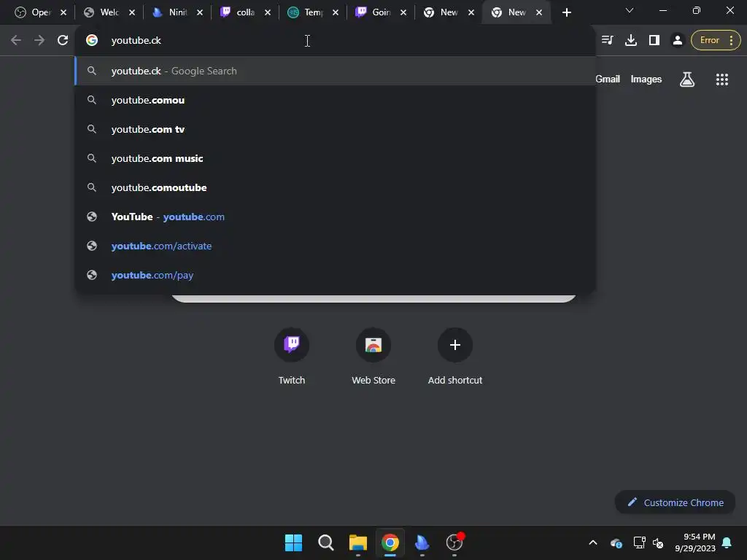Open the network status tray icon

click(x=639, y=542)
